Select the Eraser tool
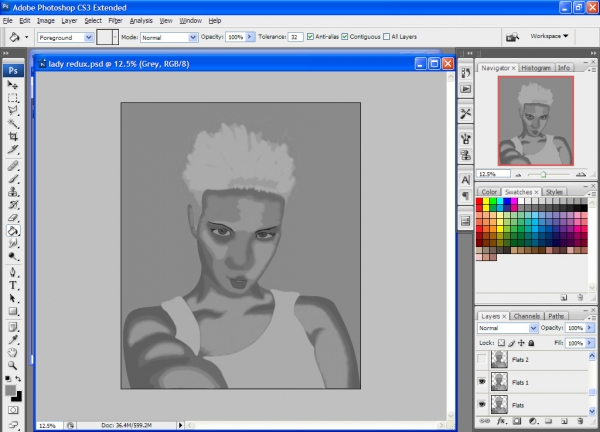Screen dimensions: 600x432 [x=13, y=218]
